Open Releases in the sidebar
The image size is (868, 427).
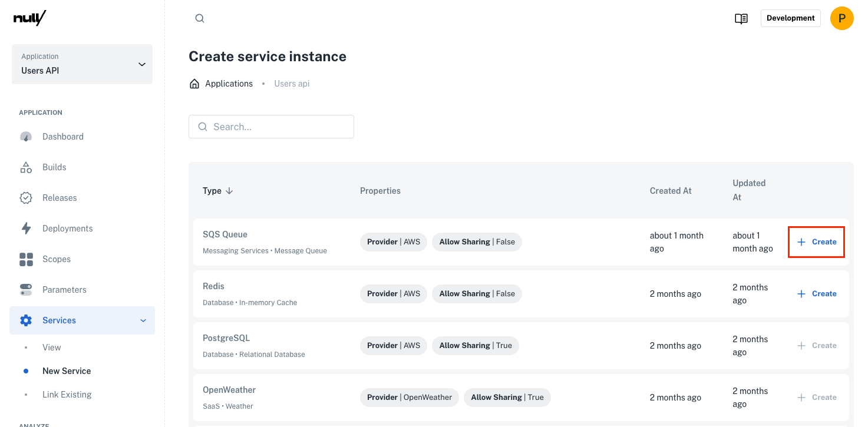click(60, 198)
